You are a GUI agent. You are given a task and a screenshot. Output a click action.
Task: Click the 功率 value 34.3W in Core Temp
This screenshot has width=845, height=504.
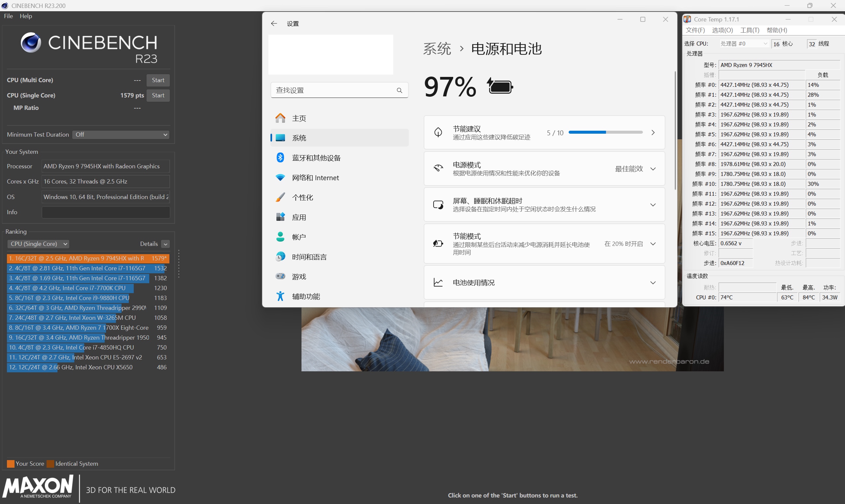point(830,297)
